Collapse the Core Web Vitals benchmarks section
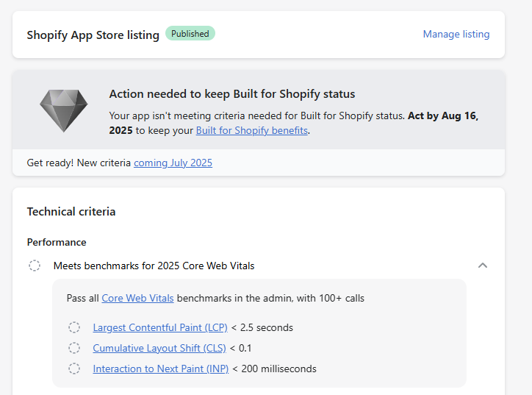The width and height of the screenshot is (532, 395). (x=483, y=266)
